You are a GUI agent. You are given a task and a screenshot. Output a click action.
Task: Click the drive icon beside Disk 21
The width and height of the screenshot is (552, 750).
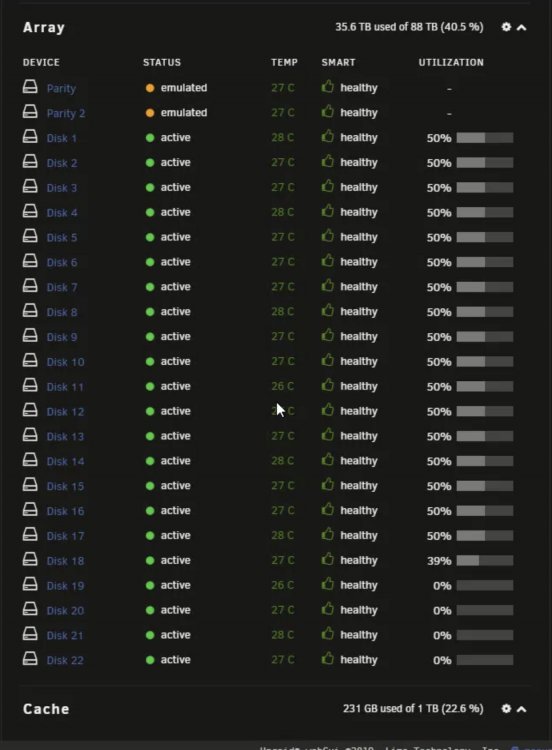(x=30, y=634)
